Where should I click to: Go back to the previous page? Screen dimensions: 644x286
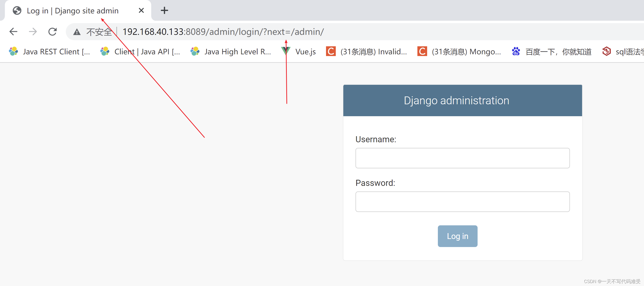pyautogui.click(x=13, y=31)
